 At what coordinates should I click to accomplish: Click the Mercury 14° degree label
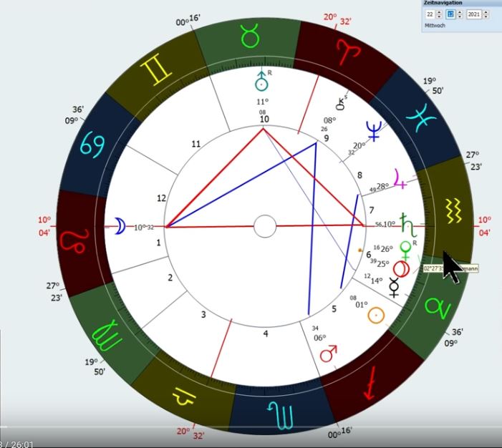click(x=377, y=281)
